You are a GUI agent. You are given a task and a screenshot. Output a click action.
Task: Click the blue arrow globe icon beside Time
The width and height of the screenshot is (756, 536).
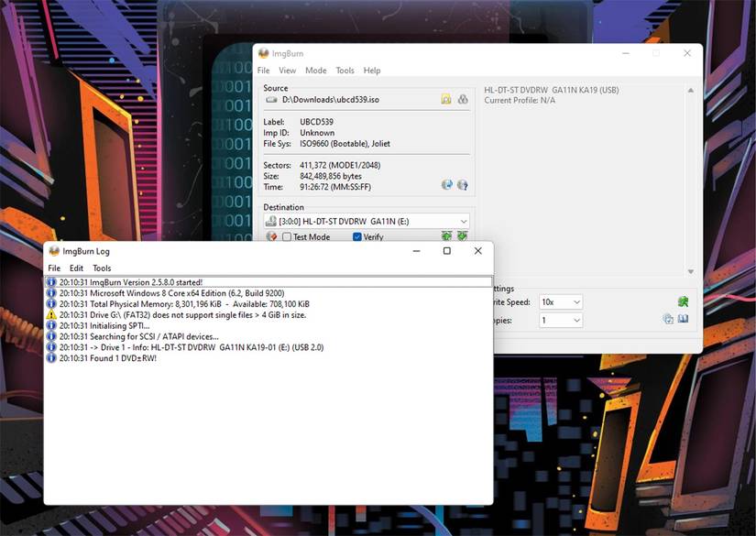(x=447, y=184)
